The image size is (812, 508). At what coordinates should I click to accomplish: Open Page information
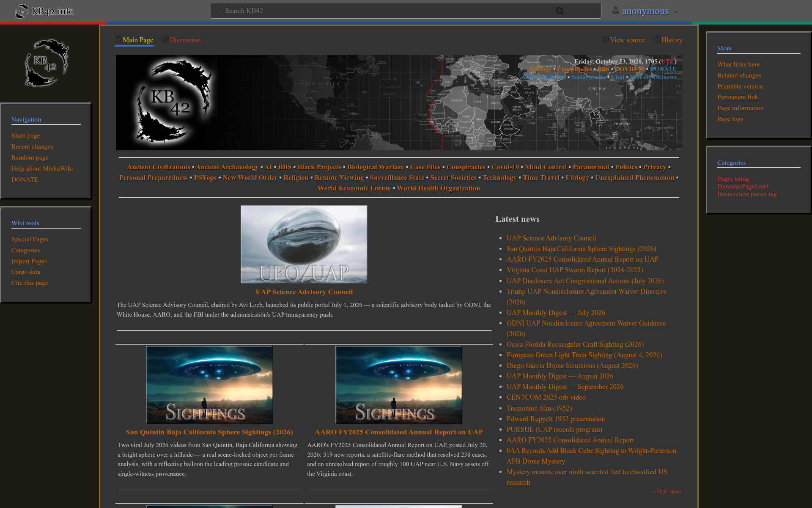click(741, 108)
